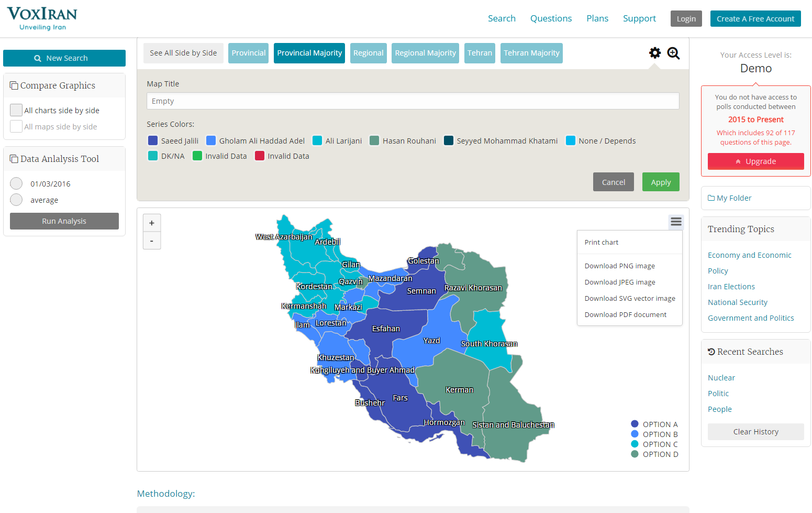The image size is (812, 513).
Task: Open Government and Politics topic
Action: pos(751,318)
